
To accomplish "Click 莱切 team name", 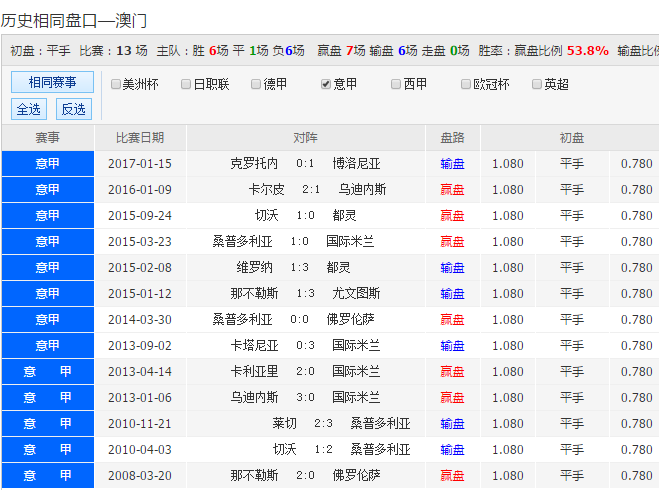I will coord(285,424).
